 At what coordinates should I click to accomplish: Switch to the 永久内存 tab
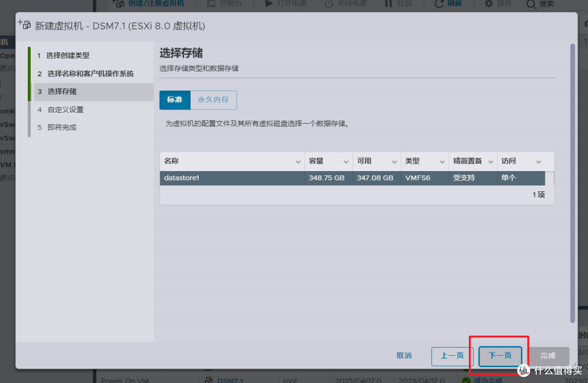click(x=213, y=100)
